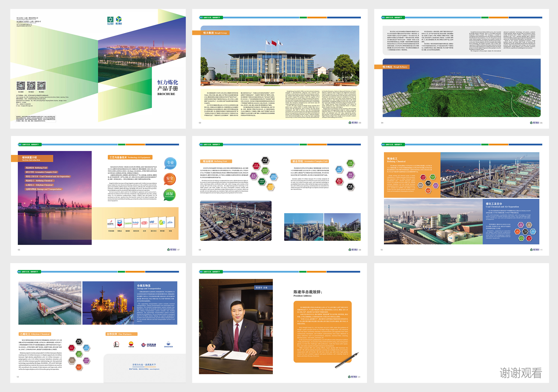Image resolution: width=558 pixels, height=392 pixels.
Task: Click the Sinochem logo under Our Partners
Action: click(x=168, y=345)
